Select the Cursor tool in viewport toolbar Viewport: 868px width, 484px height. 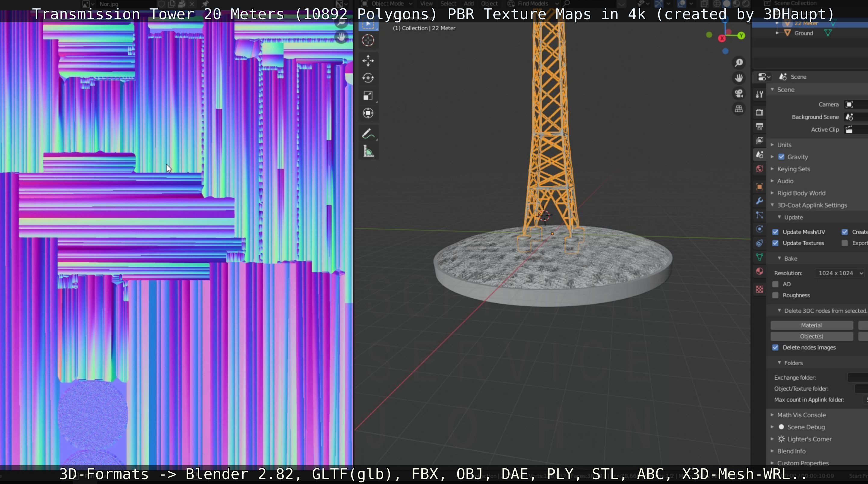(x=368, y=40)
